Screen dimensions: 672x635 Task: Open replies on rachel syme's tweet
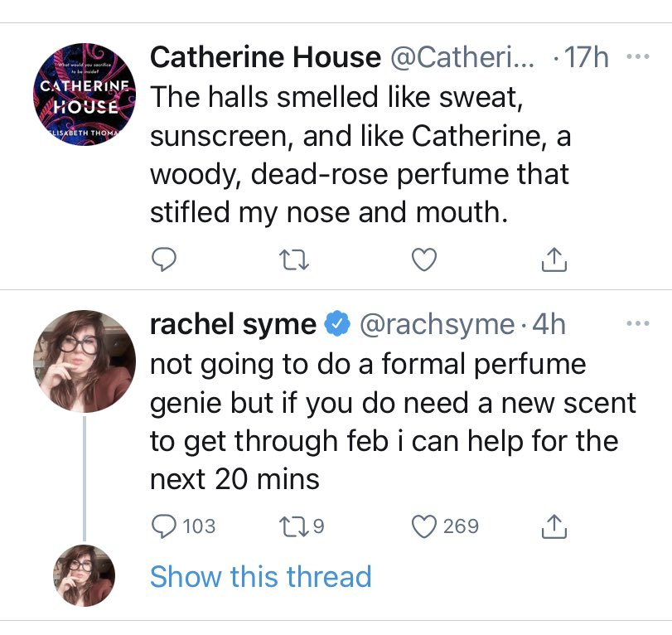pyautogui.click(x=163, y=526)
